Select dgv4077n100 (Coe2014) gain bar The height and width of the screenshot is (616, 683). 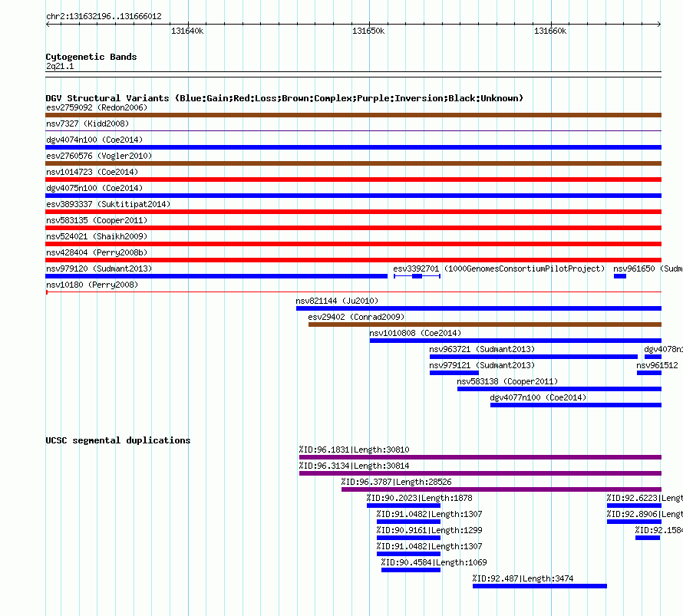tap(576, 405)
